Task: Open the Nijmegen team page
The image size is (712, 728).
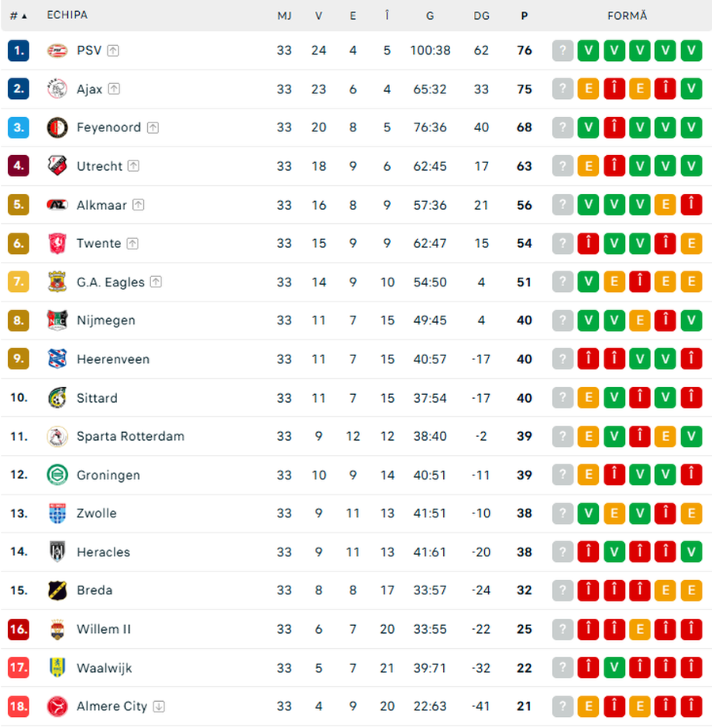Action: point(105,320)
